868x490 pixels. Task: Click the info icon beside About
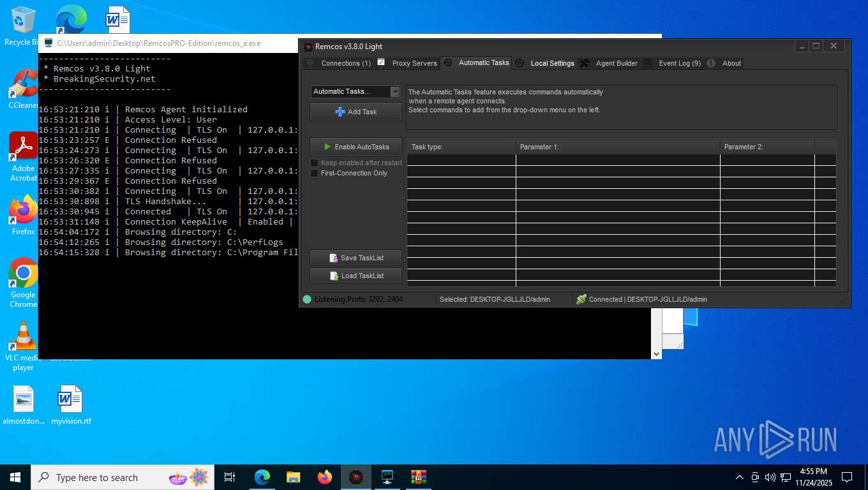pos(711,63)
